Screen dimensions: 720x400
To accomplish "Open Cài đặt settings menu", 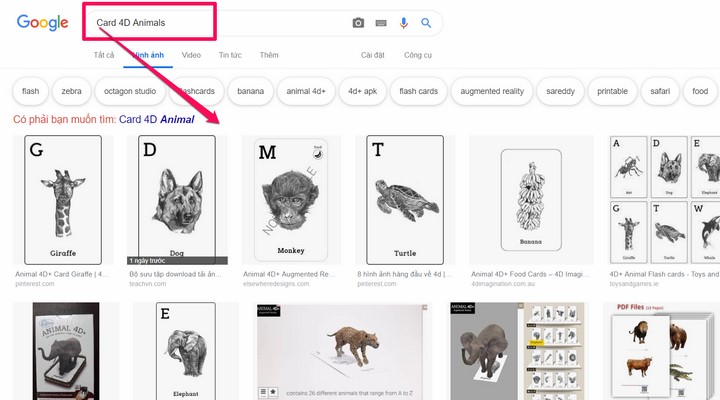I will (372, 55).
